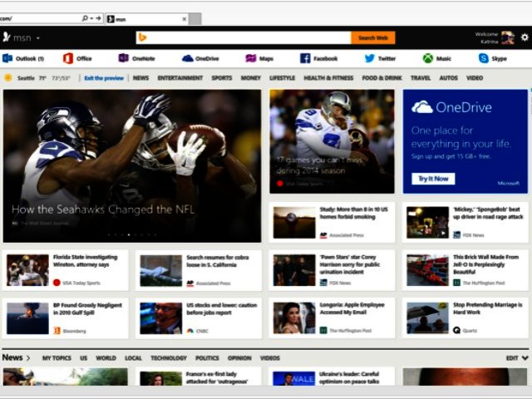Click the Seattle weather sun icon
The height and width of the screenshot is (399, 532).
click(8, 77)
